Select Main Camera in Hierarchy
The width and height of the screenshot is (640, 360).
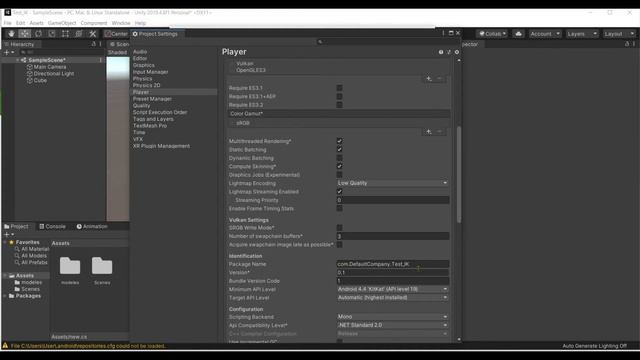pos(50,67)
